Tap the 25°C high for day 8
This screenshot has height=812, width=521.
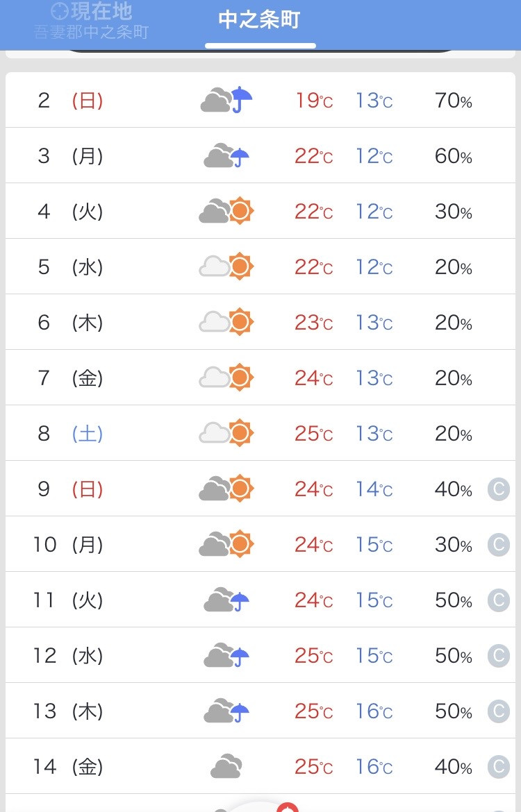[x=313, y=434]
